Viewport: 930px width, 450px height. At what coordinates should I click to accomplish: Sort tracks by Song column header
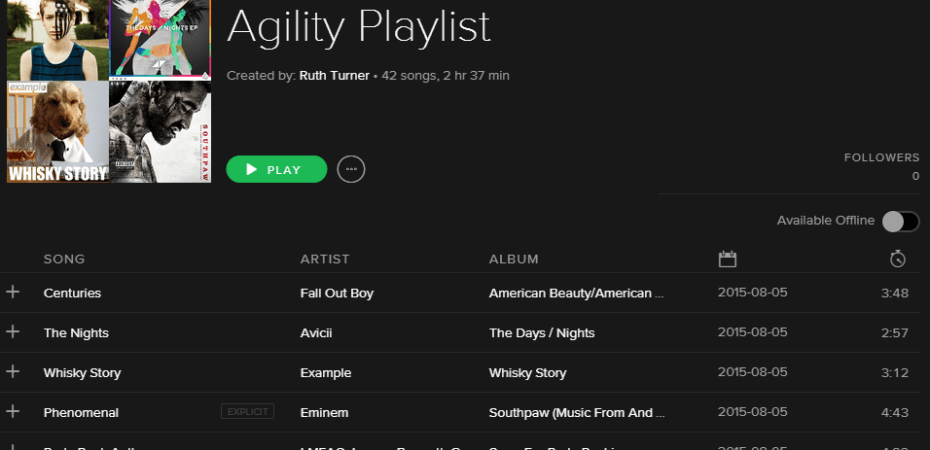coord(64,259)
